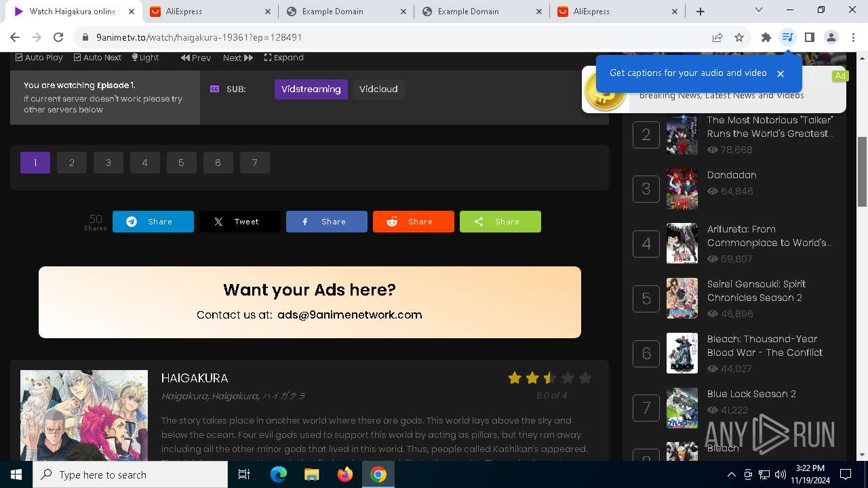Open The Most Notorious "Talker" anime link
This screenshot has height=488, width=868.
[770, 127]
